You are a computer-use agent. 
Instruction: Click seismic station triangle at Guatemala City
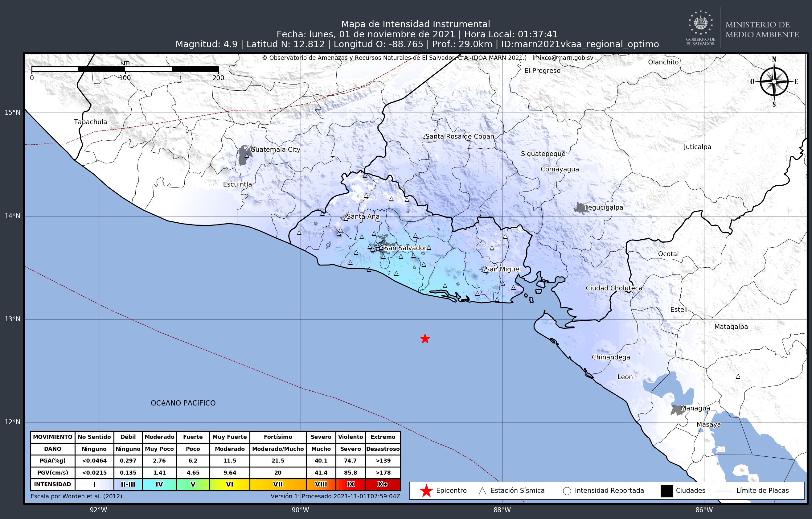click(x=247, y=156)
